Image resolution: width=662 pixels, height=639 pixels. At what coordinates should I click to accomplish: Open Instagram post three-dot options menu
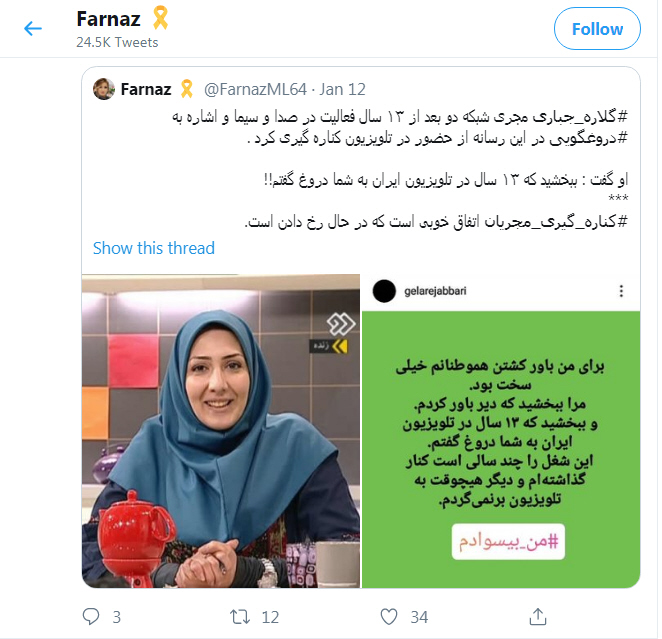621,291
